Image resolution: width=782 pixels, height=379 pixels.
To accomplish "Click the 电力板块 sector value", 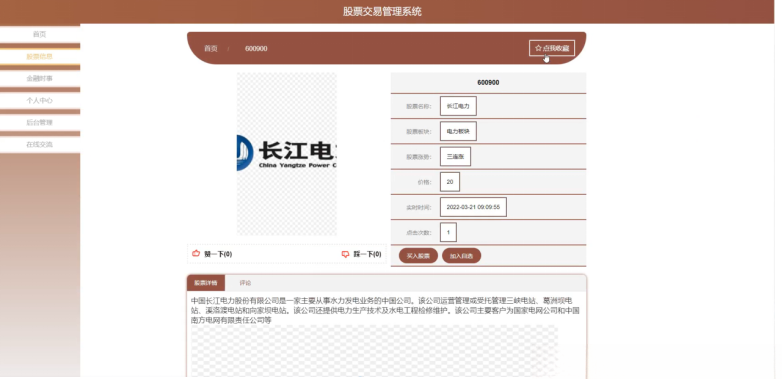I will 458,131.
